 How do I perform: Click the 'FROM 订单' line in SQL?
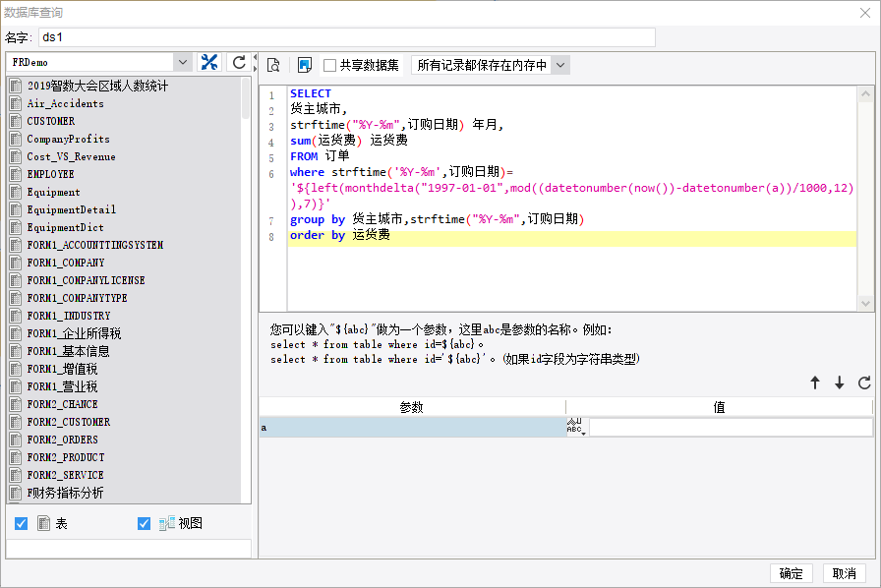[x=320, y=155]
